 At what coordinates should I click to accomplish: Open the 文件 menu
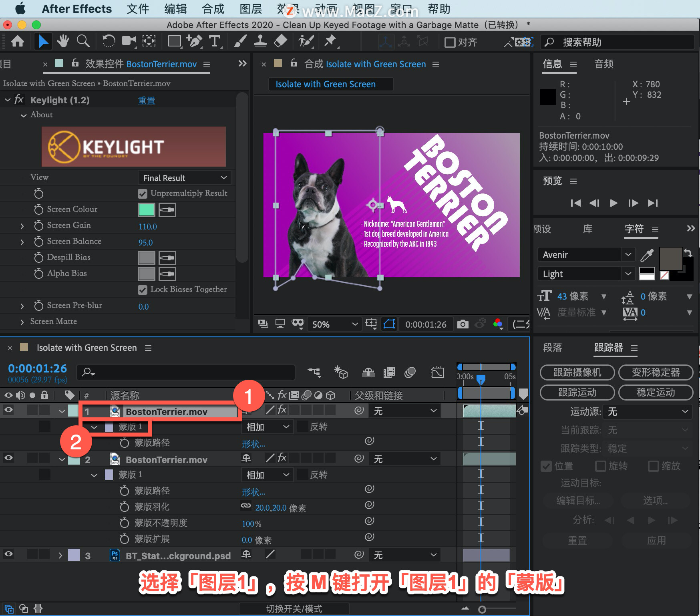[138, 9]
